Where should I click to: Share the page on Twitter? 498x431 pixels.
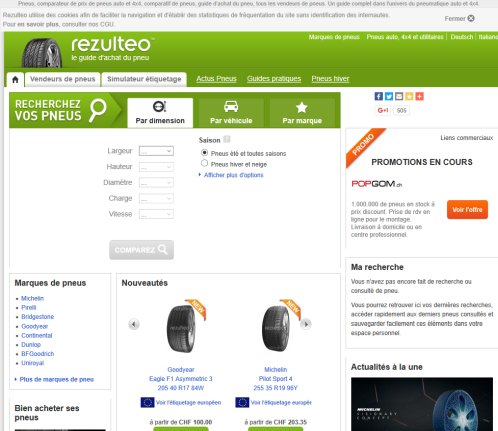389,96
